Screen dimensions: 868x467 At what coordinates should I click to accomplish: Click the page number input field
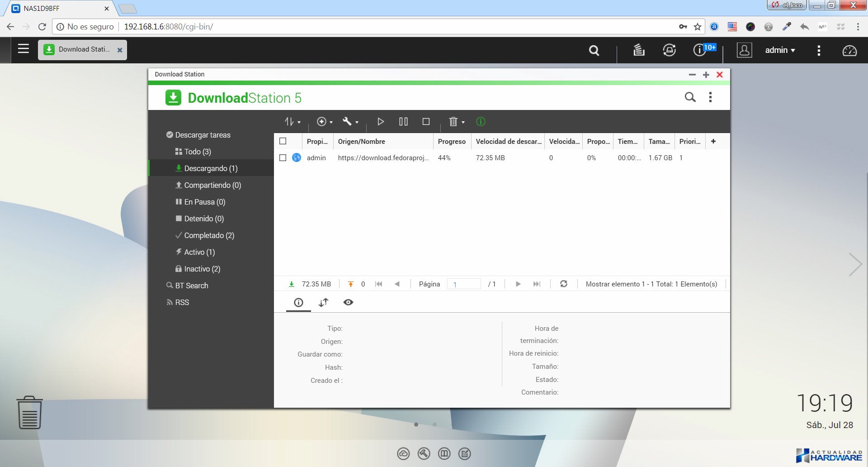(464, 284)
